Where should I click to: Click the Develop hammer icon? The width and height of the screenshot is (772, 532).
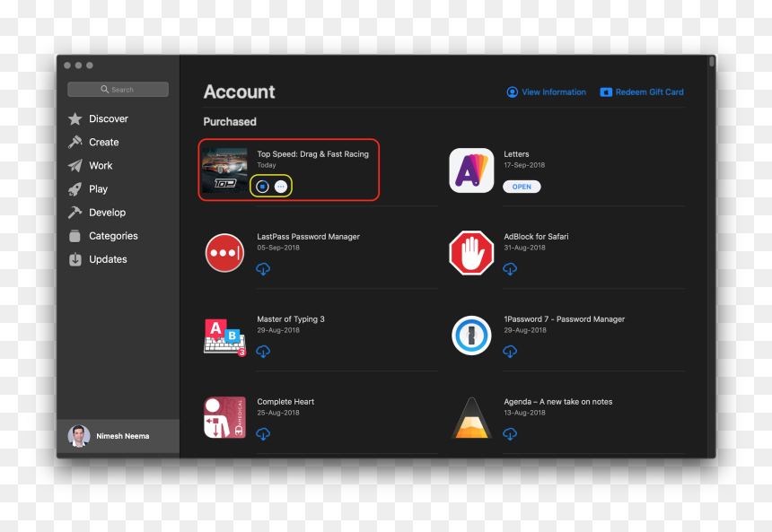click(x=75, y=213)
